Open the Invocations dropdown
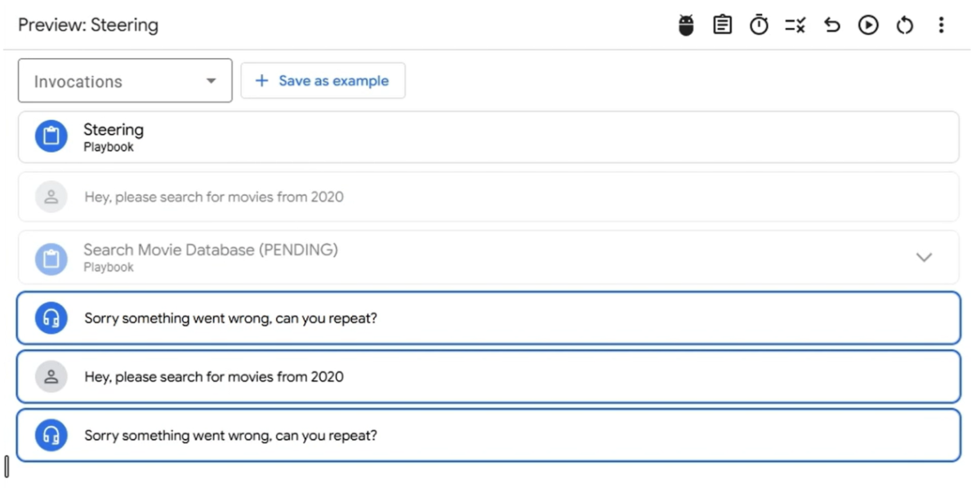The image size is (980, 488). pos(125,81)
